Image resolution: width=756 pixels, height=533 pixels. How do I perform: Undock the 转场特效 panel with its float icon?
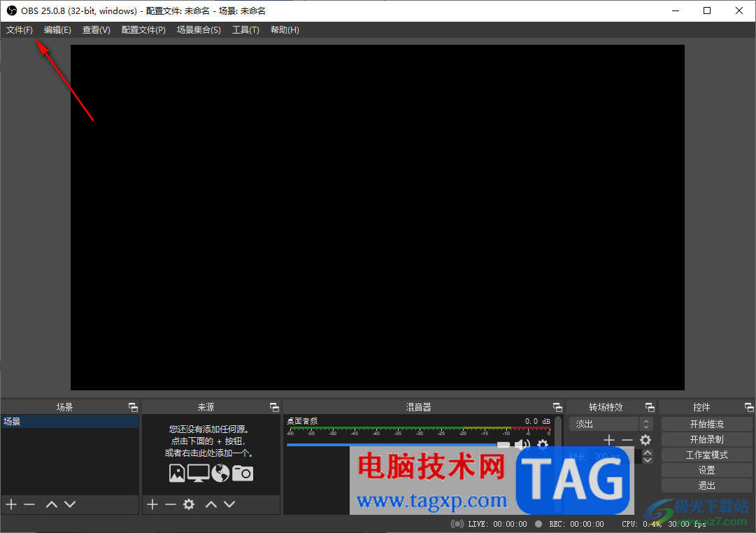(650, 407)
